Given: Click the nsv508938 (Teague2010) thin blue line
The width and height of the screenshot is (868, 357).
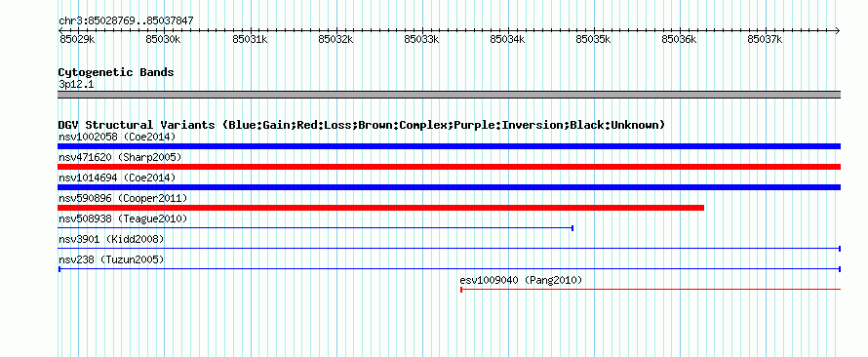Looking at the screenshot, I should (x=316, y=228).
